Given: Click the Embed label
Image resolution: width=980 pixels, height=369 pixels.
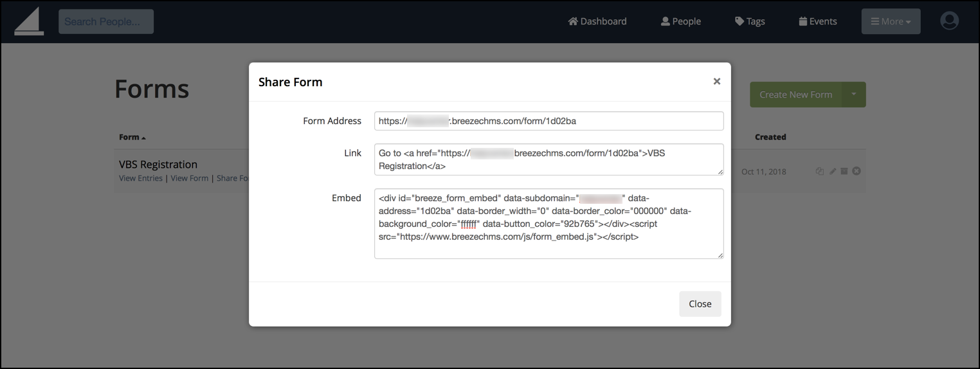Looking at the screenshot, I should tap(347, 198).
